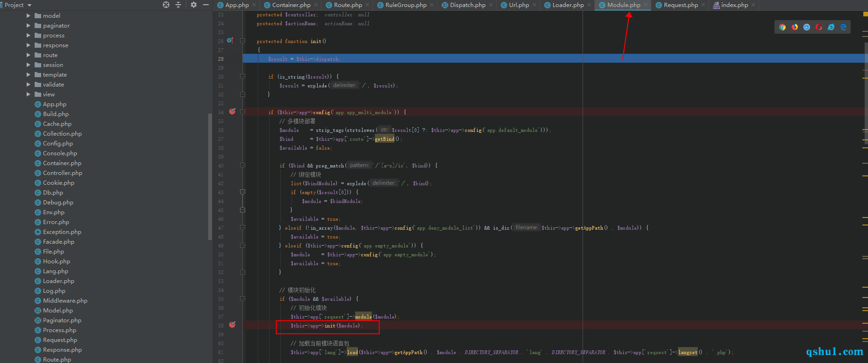Open in Safari browser icon

point(807,27)
